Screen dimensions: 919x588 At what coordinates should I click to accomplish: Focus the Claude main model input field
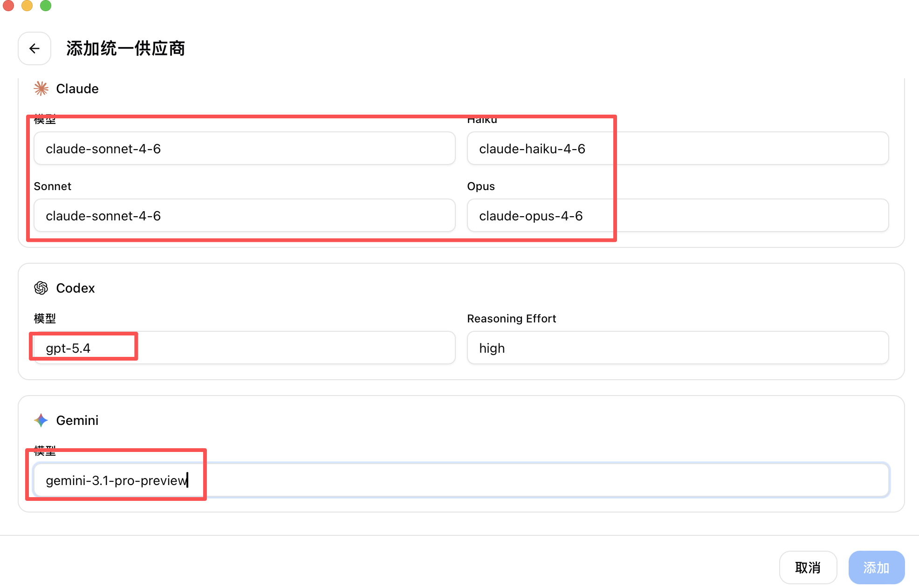pos(244,149)
